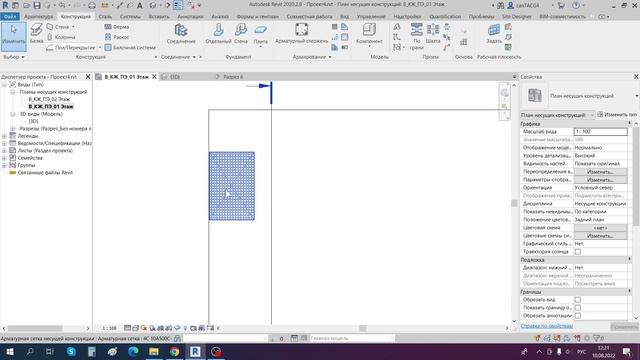Select the Стена foundation tool in Фундамент panel

coord(241,33)
